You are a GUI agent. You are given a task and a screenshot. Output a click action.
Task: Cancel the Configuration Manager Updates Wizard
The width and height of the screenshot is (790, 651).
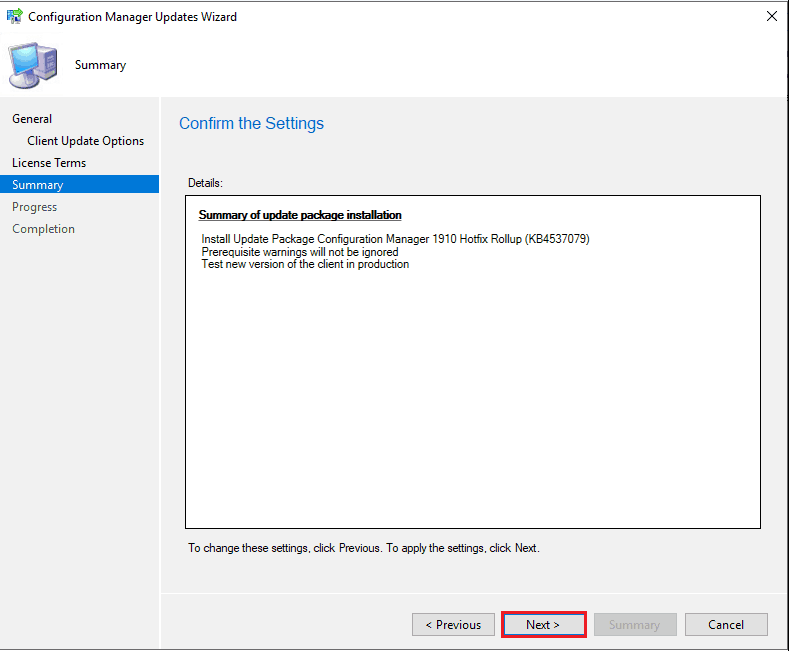point(726,625)
